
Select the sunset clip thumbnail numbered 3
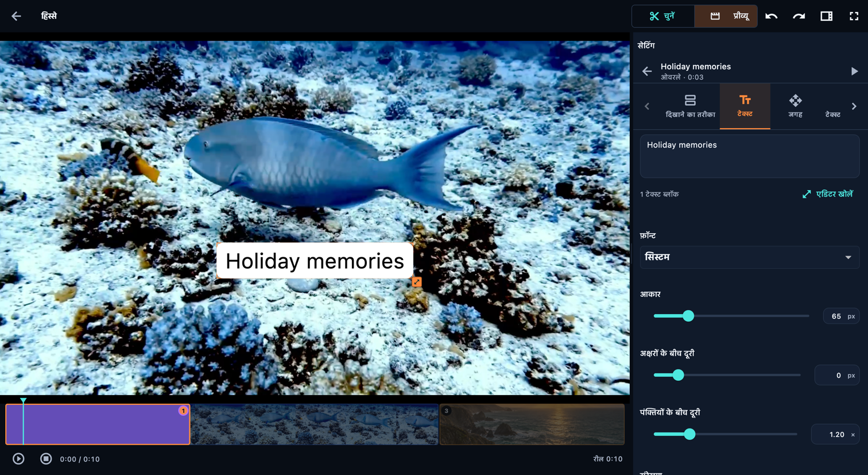click(532, 424)
